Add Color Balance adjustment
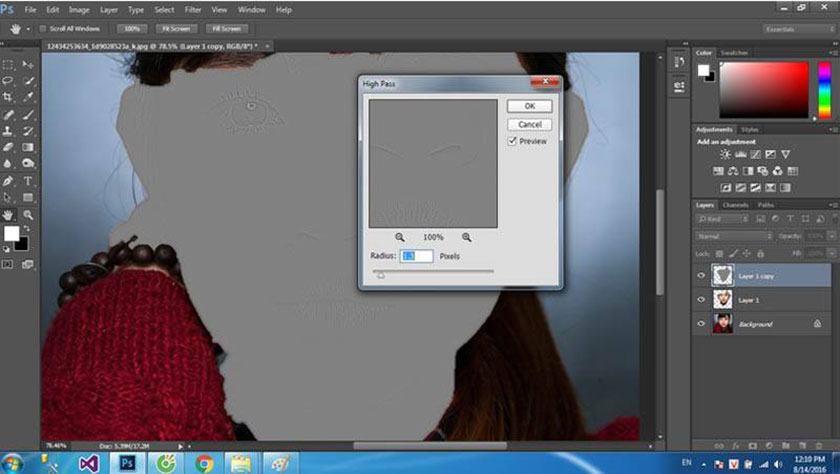This screenshot has width=840, height=474. point(733,171)
